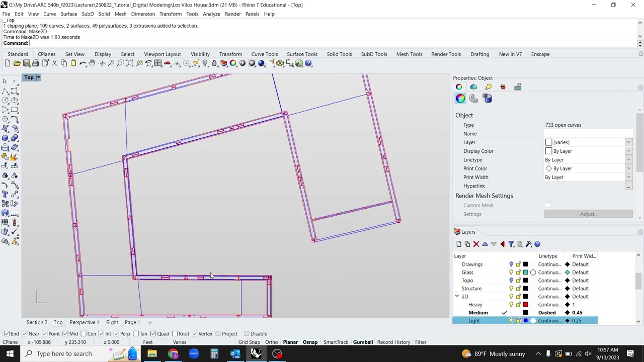Click the Heavy layer red color swatch
This screenshot has height=362, width=644.
pyautogui.click(x=526, y=305)
